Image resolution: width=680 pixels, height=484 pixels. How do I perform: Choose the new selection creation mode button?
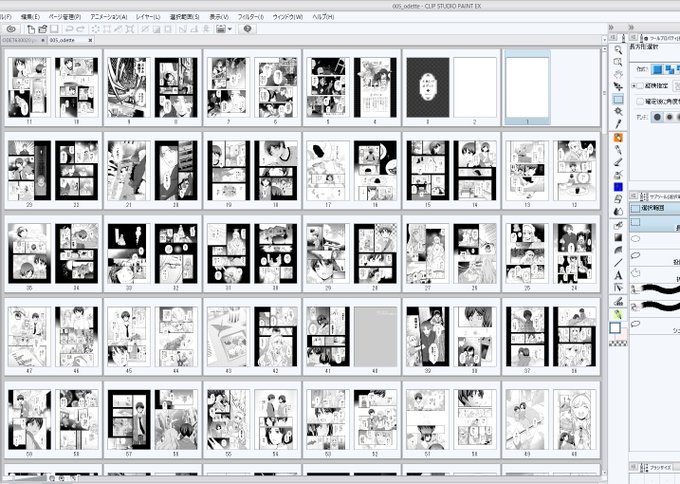click(657, 69)
